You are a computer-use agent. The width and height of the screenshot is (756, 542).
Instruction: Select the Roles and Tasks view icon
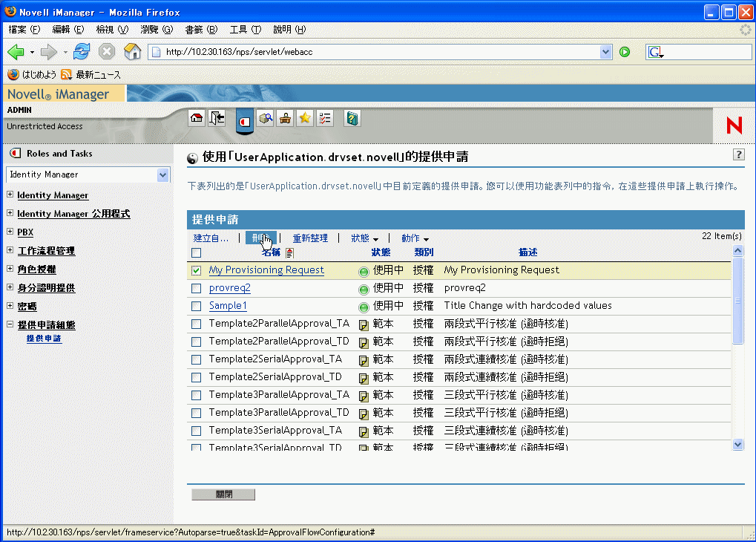pyautogui.click(x=245, y=121)
